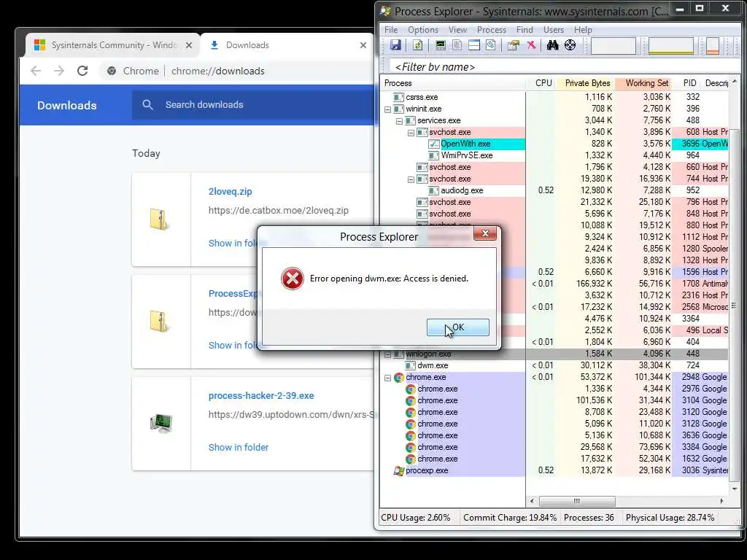This screenshot has height=560, width=747.
Task: Click the red X Kill Process icon
Action: 531,45
